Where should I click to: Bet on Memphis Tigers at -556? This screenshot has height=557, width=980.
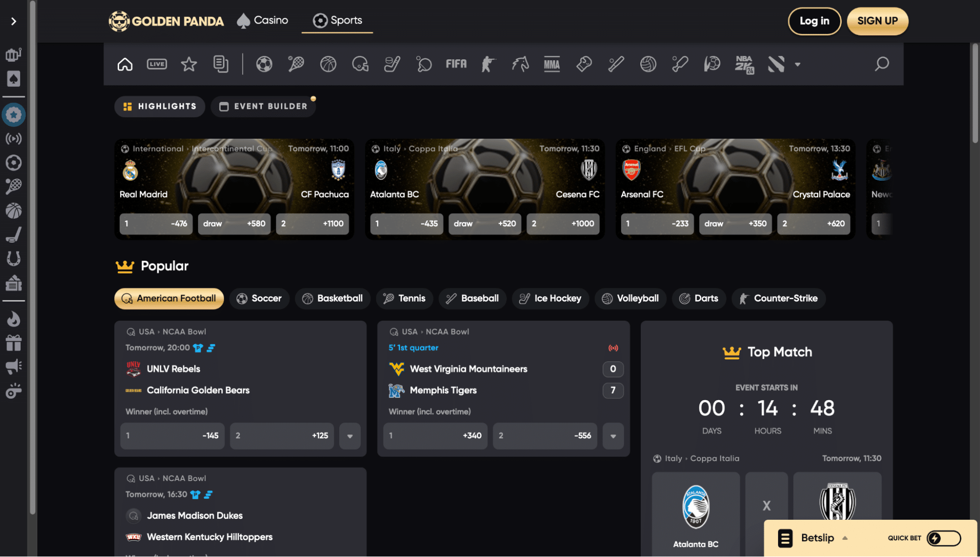[545, 436]
